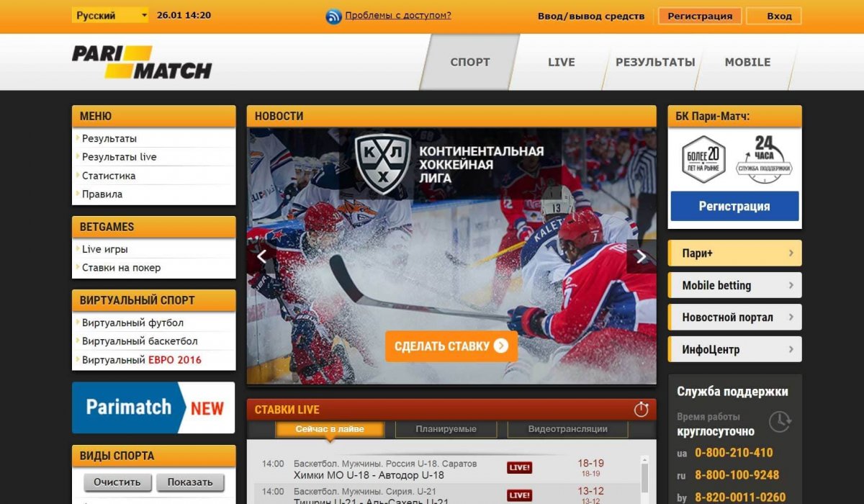Viewport: 864px width, 504px height.
Task: Click score 13-12 for Тишрин match
Action: pyautogui.click(x=590, y=491)
